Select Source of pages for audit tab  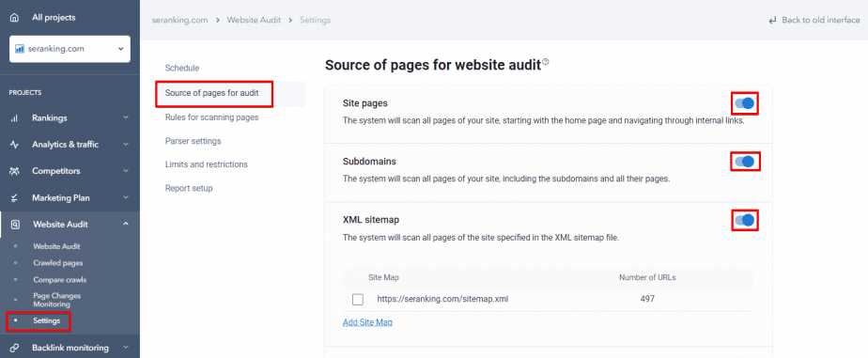[211, 93]
